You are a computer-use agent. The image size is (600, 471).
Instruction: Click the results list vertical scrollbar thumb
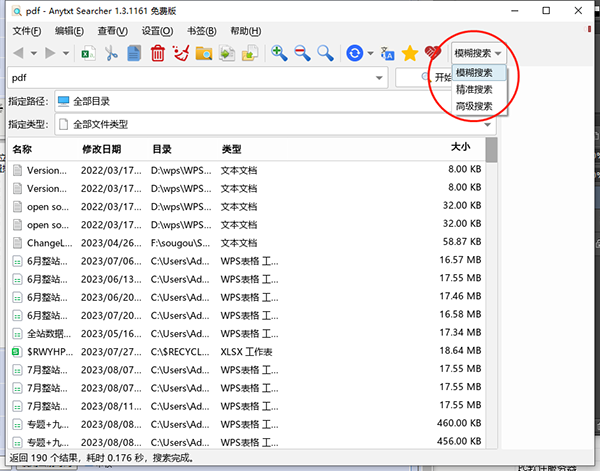click(x=491, y=150)
